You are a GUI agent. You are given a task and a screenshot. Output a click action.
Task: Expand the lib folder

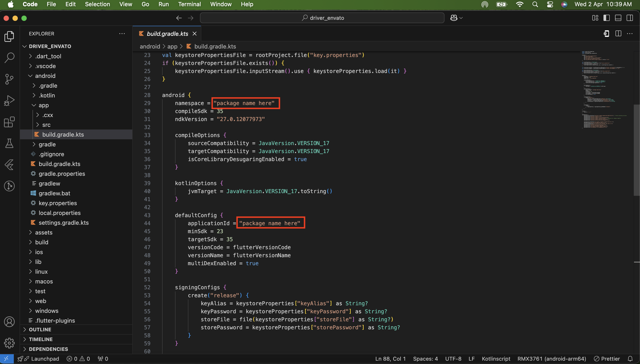pyautogui.click(x=38, y=262)
